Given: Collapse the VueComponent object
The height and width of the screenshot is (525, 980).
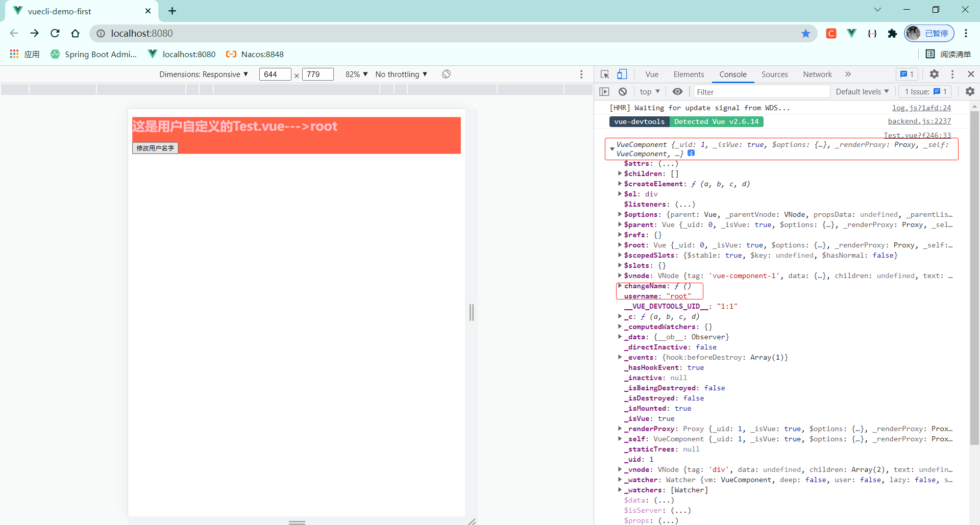Looking at the screenshot, I should [612, 149].
